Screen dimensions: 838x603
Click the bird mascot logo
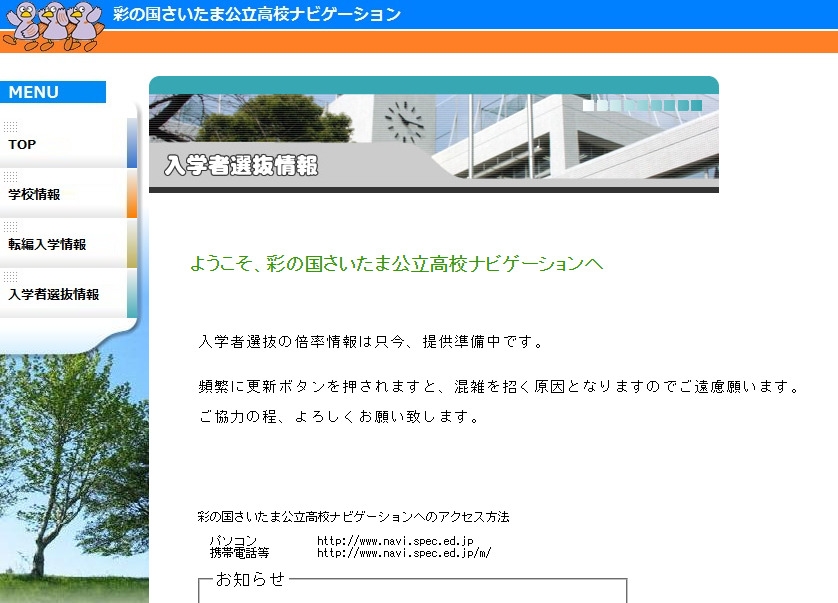point(52,26)
